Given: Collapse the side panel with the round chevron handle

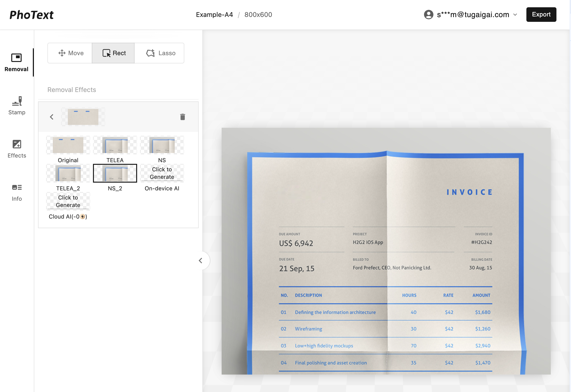Looking at the screenshot, I should pyautogui.click(x=201, y=261).
